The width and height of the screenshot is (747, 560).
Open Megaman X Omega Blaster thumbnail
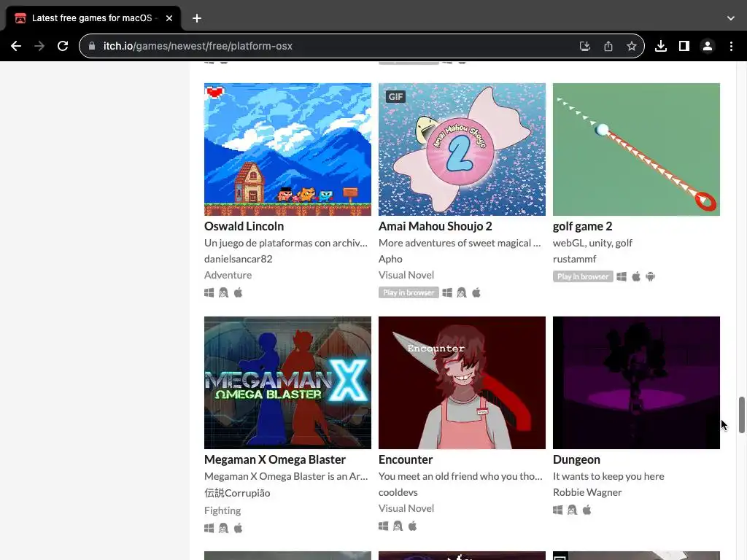tap(287, 383)
